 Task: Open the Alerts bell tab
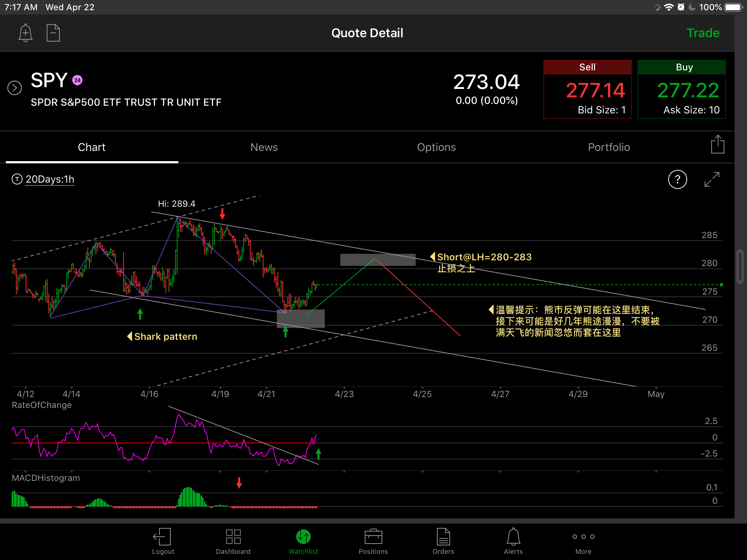(513, 541)
